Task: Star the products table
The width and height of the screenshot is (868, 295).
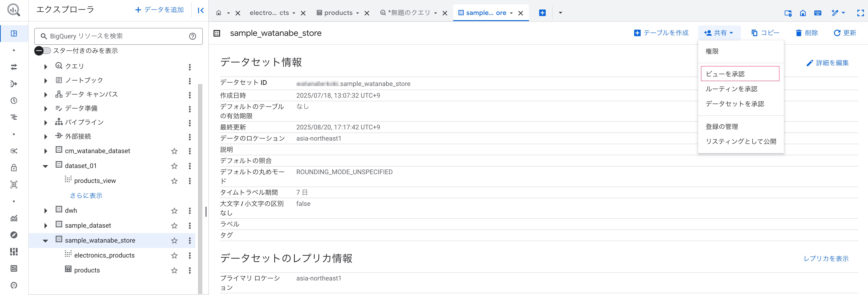Action: (174, 270)
